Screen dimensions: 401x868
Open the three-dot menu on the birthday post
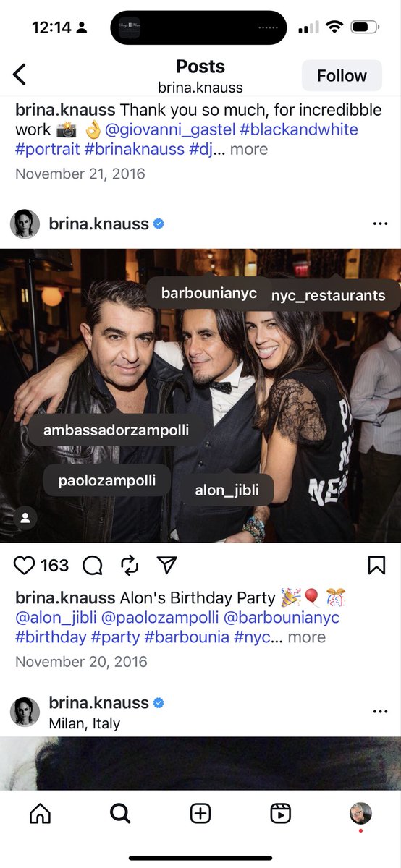(380, 224)
